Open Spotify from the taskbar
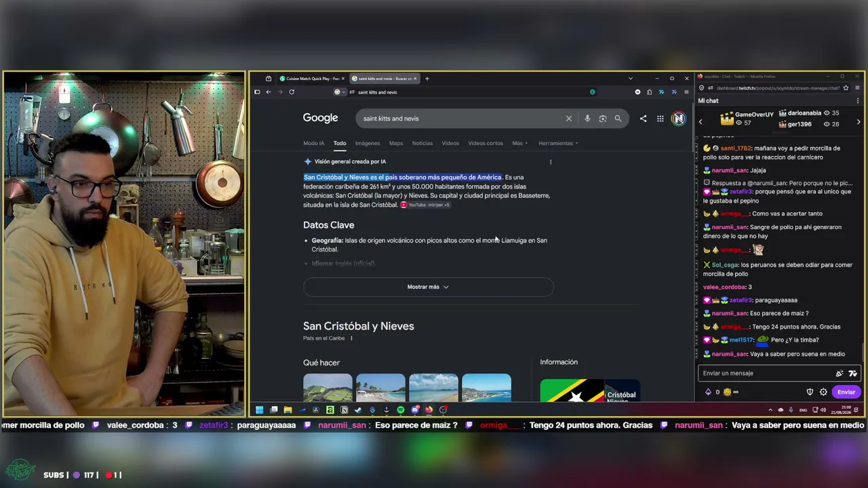This screenshot has width=868, height=488. (x=401, y=409)
